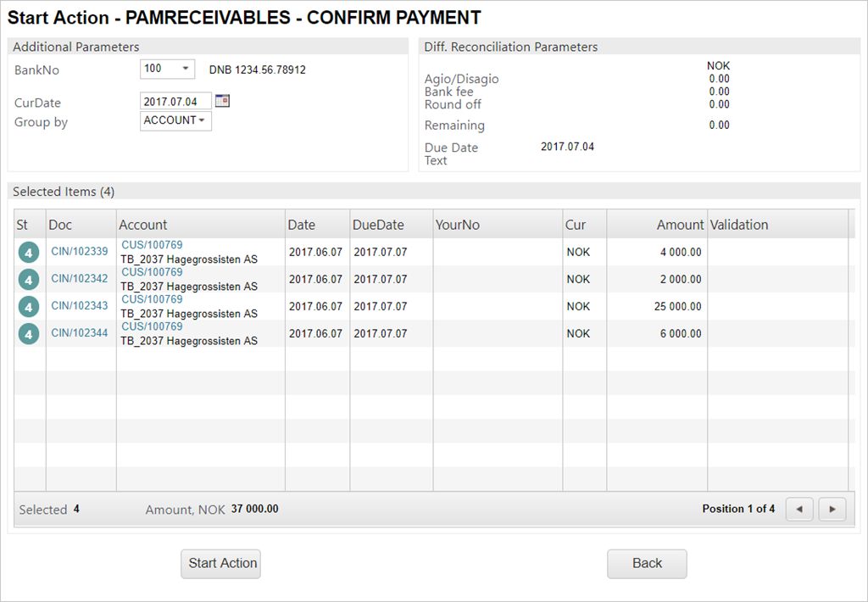Click the Validation column header
The width and height of the screenshot is (868, 602).
pyautogui.click(x=739, y=225)
